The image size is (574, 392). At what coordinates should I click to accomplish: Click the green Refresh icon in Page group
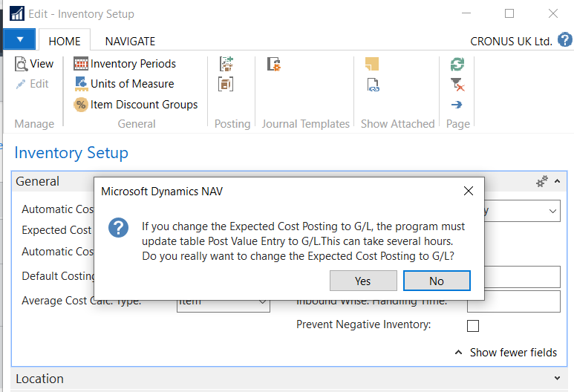457,65
